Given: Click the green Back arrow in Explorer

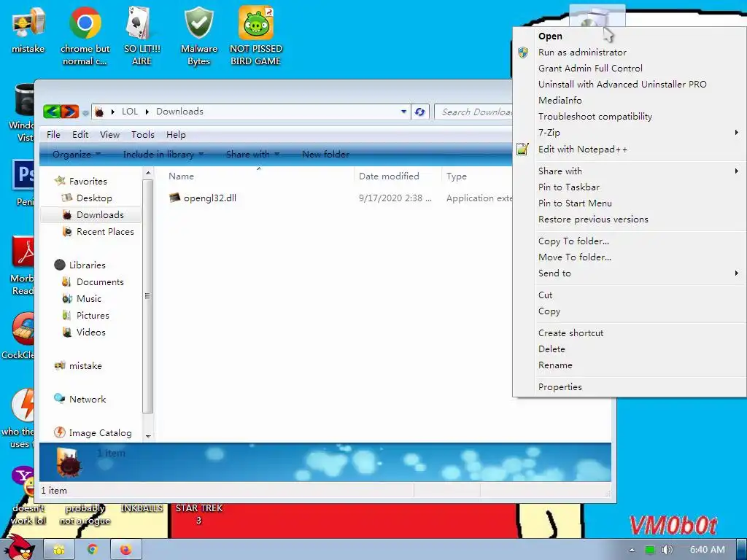Looking at the screenshot, I should click(x=52, y=112).
